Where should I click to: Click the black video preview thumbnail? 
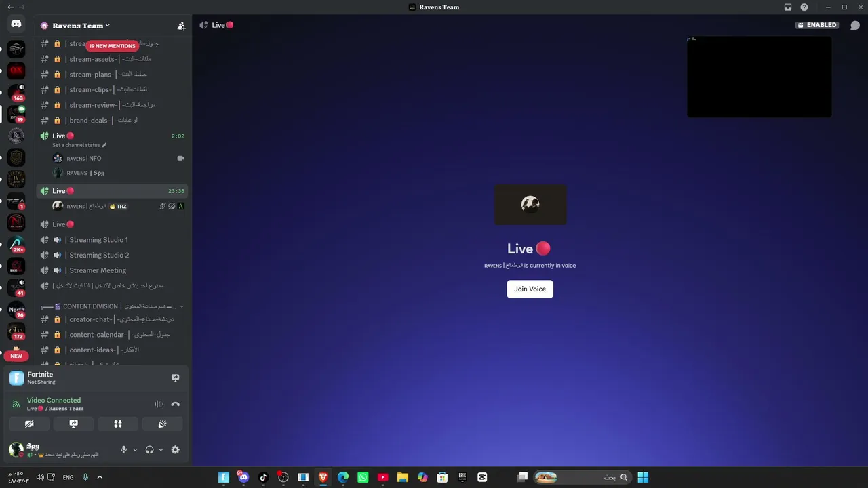pyautogui.click(x=759, y=77)
